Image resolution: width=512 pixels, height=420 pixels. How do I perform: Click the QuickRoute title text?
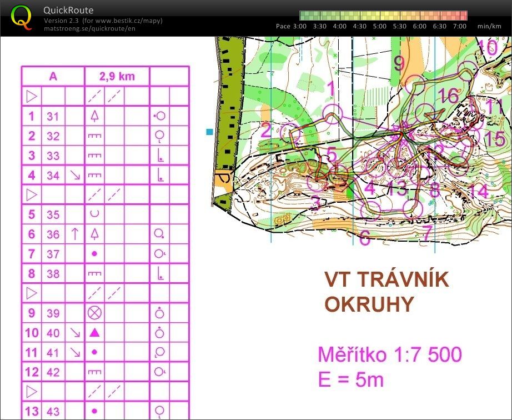[68, 10]
